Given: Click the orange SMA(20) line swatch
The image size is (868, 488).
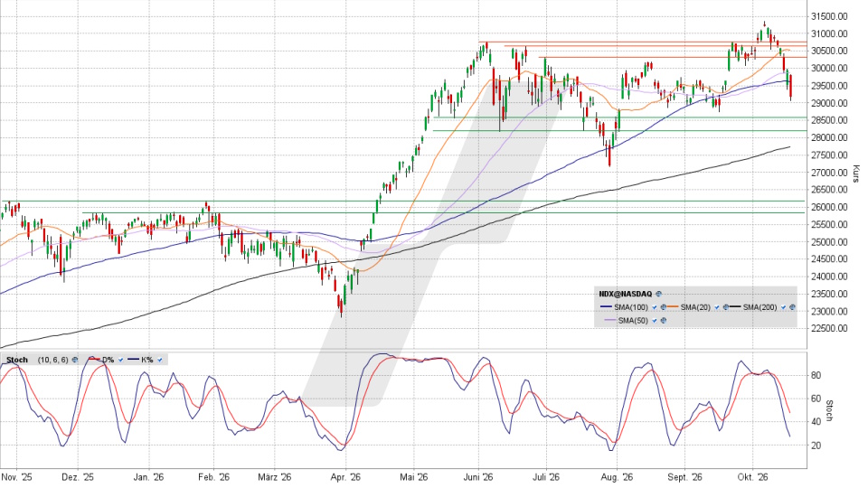Looking at the screenshot, I should click(673, 306).
